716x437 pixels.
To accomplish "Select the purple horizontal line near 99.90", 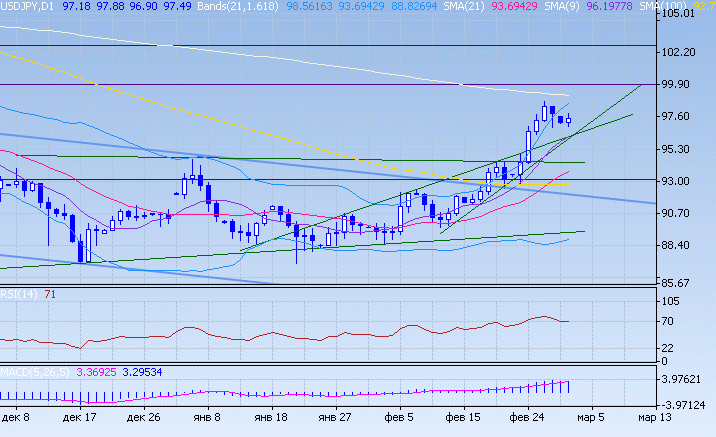I will click(x=300, y=85).
